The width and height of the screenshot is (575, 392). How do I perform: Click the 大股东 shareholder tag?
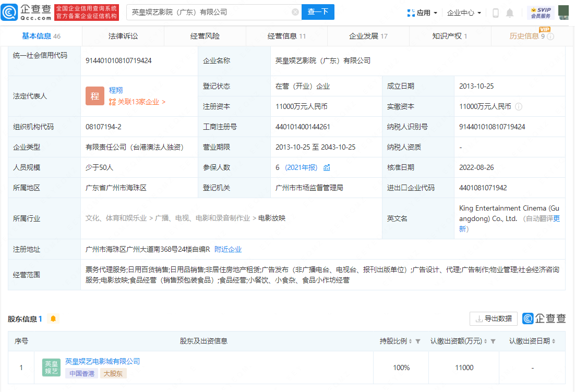(x=113, y=374)
